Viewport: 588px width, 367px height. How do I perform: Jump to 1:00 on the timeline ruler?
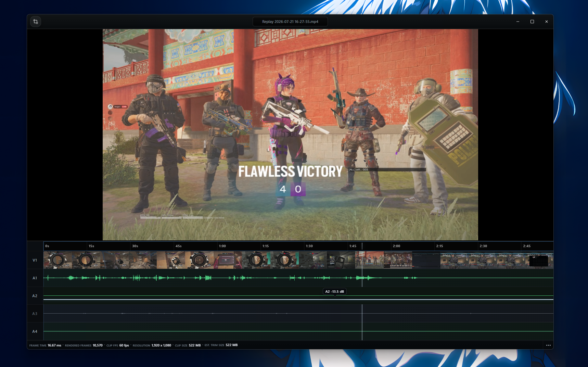click(x=222, y=246)
